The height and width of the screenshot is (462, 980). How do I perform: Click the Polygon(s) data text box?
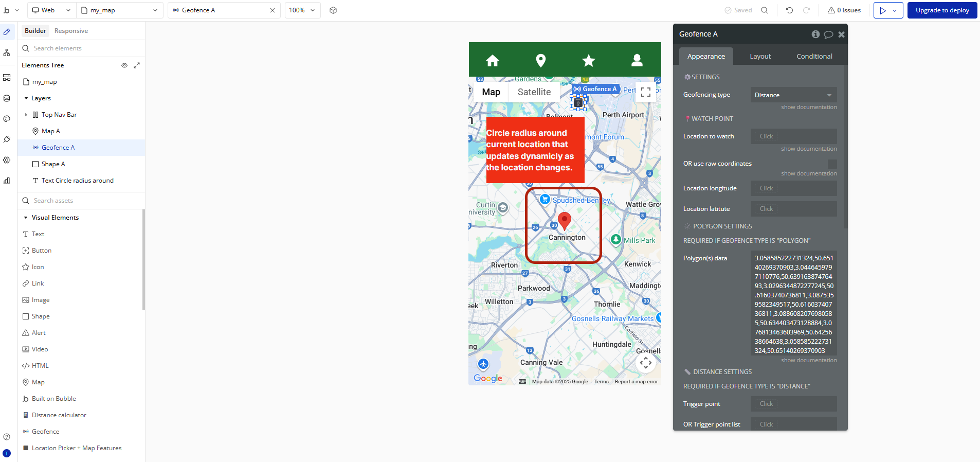point(793,304)
